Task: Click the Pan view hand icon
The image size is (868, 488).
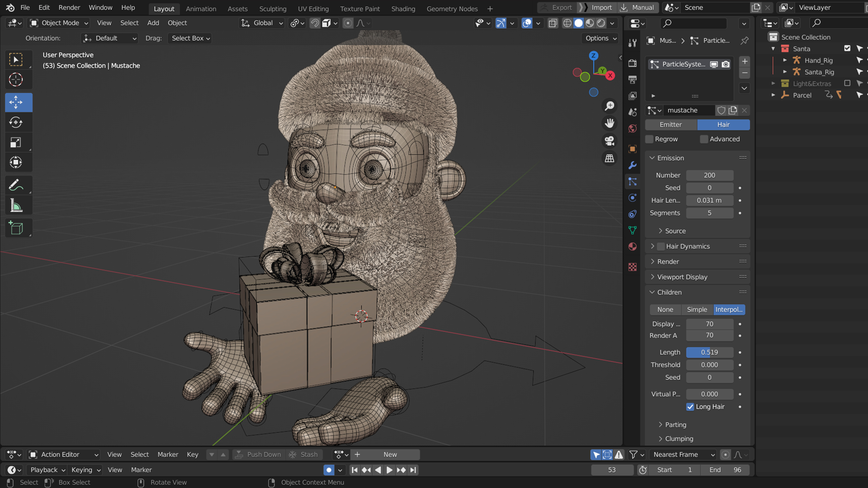Action: pos(609,123)
